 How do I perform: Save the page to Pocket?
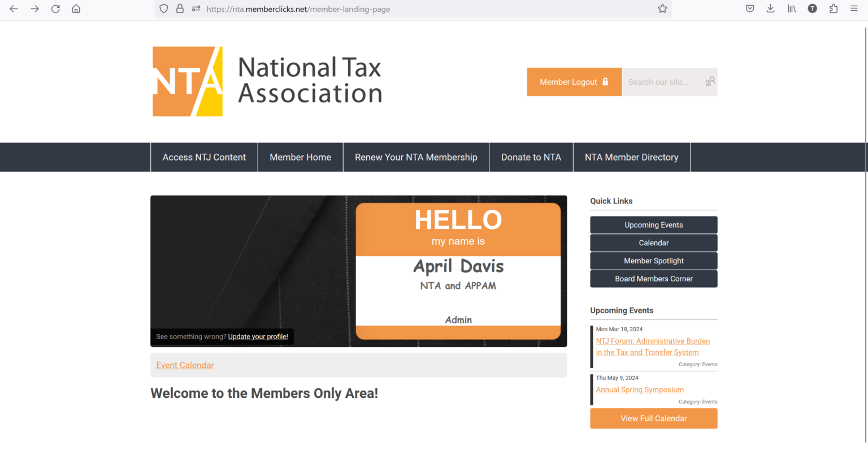[749, 8]
